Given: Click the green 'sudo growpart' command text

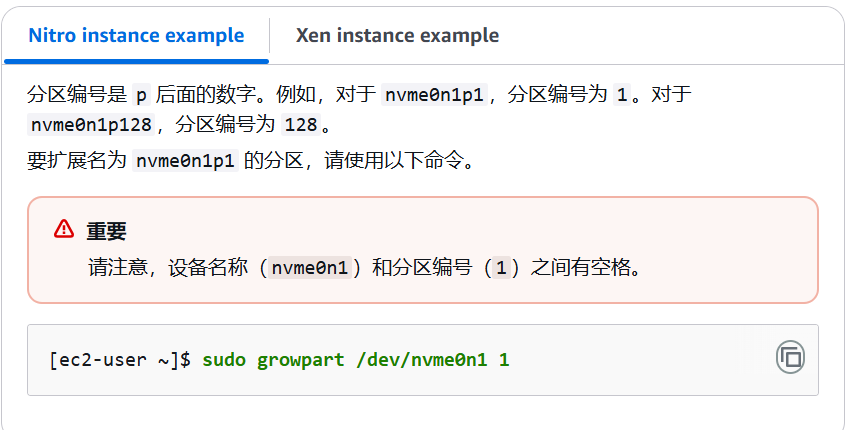Looking at the screenshot, I should pyautogui.click(x=274, y=359).
